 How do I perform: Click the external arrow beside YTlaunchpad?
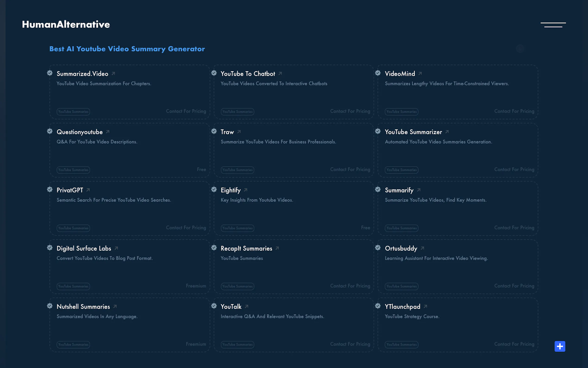pyautogui.click(x=425, y=306)
